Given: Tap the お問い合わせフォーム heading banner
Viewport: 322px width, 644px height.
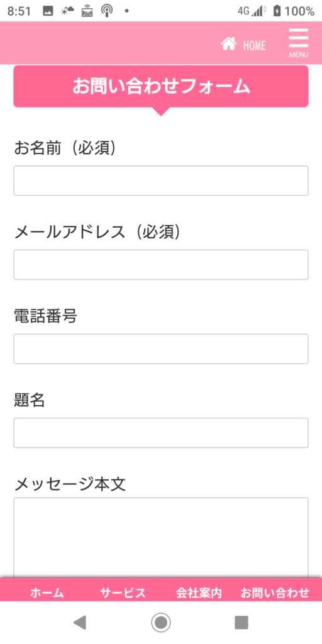Looking at the screenshot, I should pyautogui.click(x=161, y=87).
